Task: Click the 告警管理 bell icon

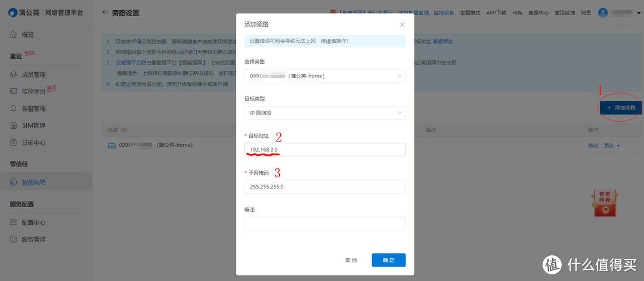Action: (14, 109)
